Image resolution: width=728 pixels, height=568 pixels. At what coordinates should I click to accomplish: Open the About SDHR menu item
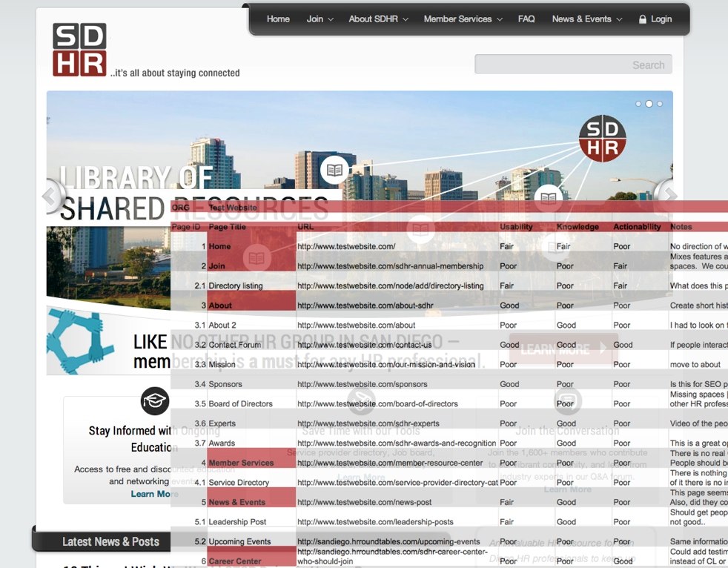374,19
